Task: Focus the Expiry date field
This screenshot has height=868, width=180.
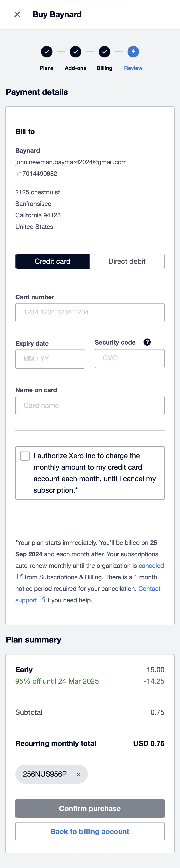Action: click(x=50, y=359)
